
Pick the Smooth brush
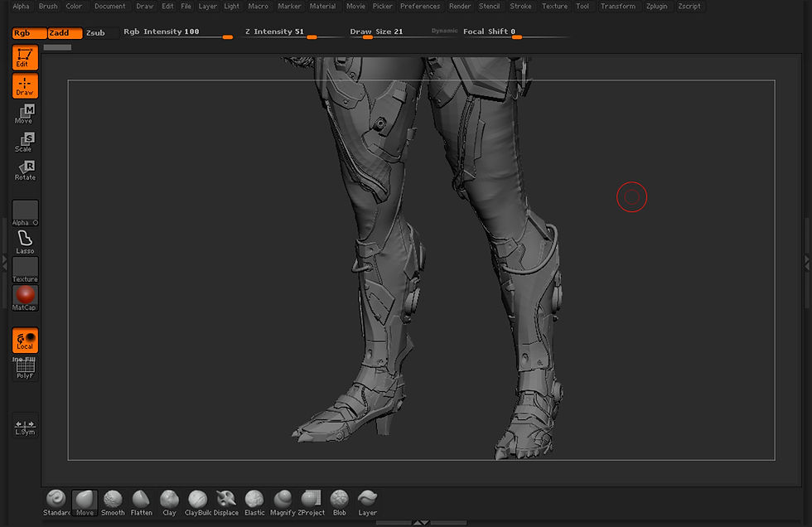tap(113, 500)
